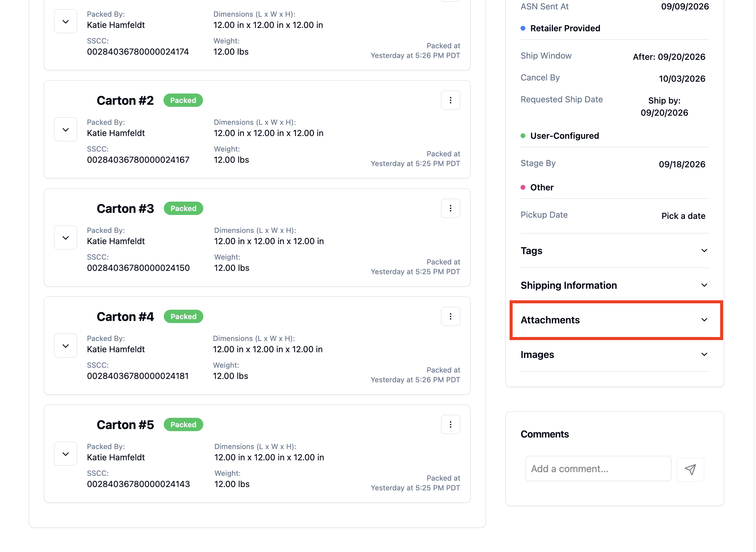Click Cancel By date 10/03/2026
756x552 pixels.
click(682, 79)
